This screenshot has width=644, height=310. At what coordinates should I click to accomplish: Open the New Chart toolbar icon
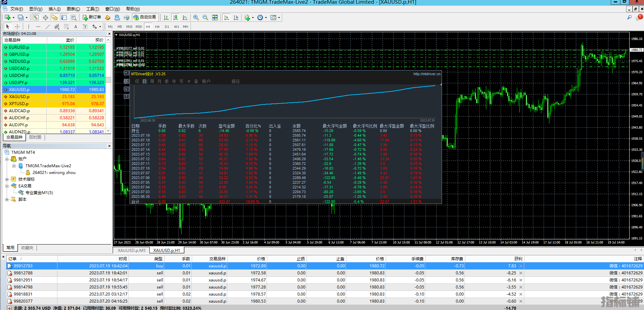coord(7,17)
